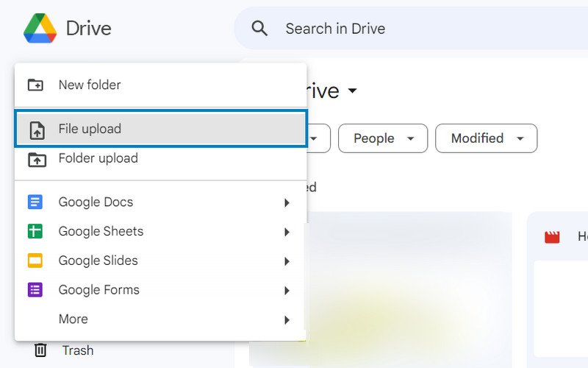Click the File upload icon
Viewport: 588px width, 368px height.
pyautogui.click(x=37, y=130)
